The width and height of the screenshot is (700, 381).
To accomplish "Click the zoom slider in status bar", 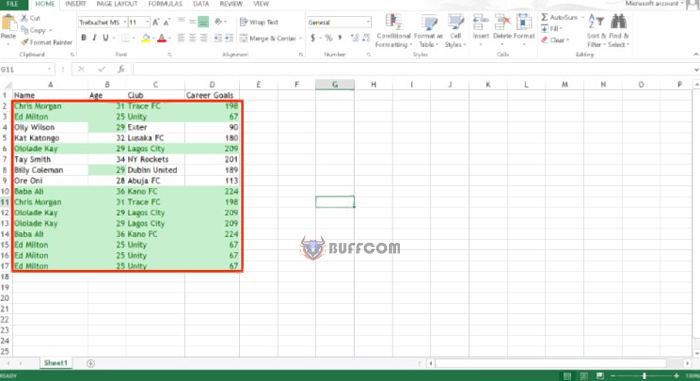I will [x=644, y=376].
